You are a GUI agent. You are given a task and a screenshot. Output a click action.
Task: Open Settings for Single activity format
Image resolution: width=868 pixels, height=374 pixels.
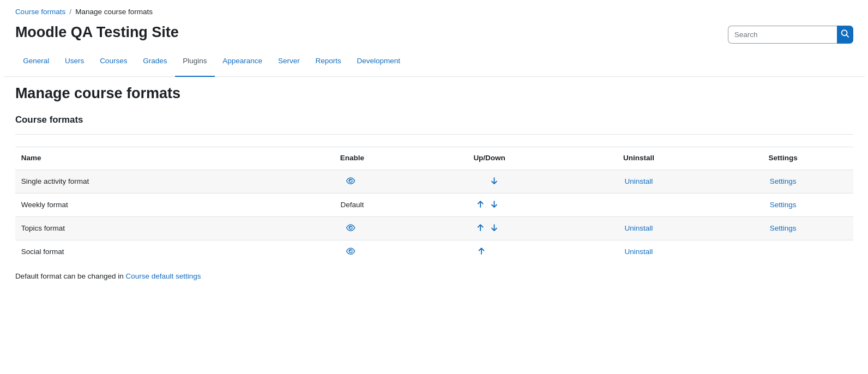[x=783, y=182]
